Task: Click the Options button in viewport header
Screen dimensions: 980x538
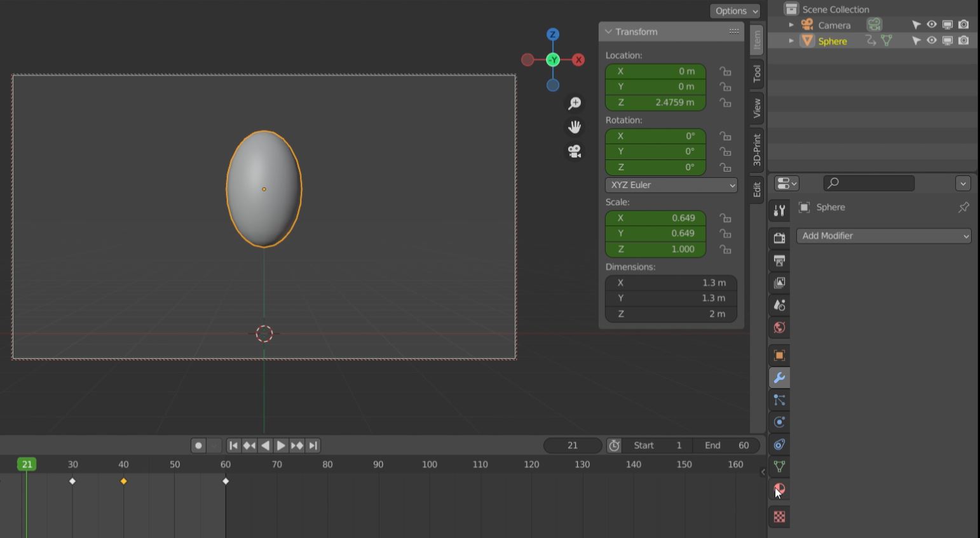Action: click(735, 11)
